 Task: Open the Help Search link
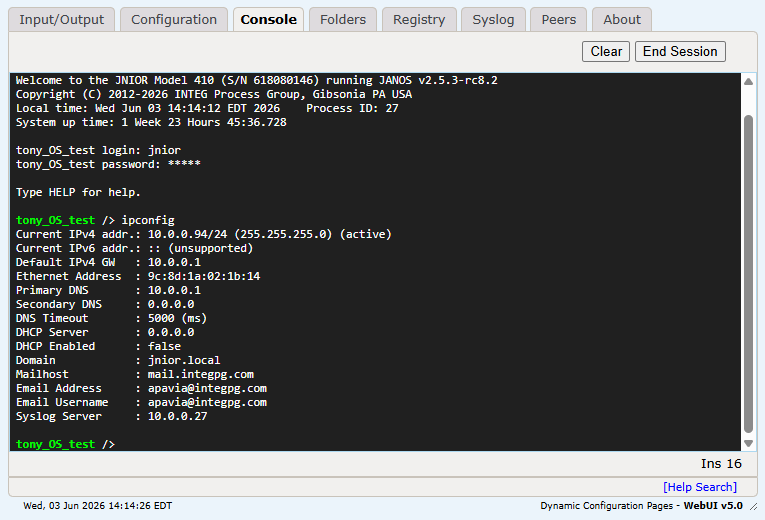point(700,487)
